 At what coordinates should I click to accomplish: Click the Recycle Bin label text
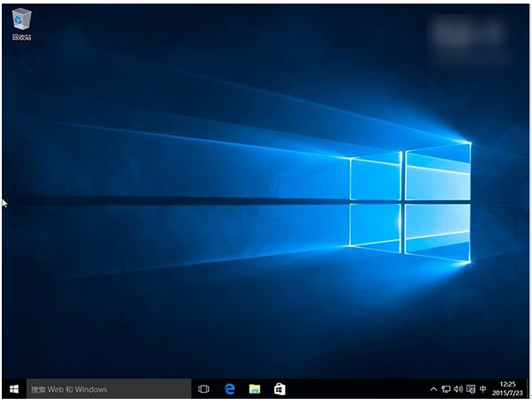pos(21,39)
